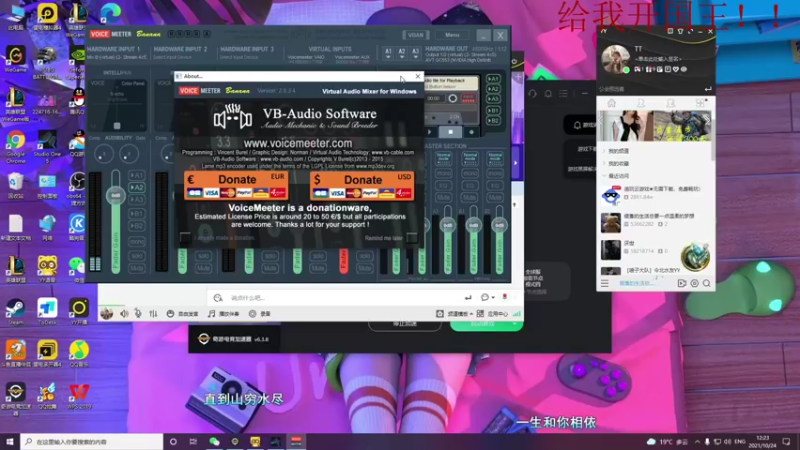Screen dimensions: 800x450
Task: Mute the Hardware Input 1 strip
Action: click(x=136, y=268)
